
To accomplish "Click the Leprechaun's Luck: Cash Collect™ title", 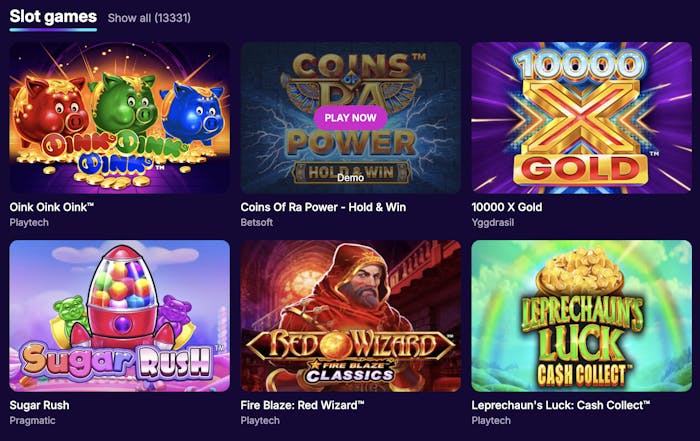I will tap(561, 405).
